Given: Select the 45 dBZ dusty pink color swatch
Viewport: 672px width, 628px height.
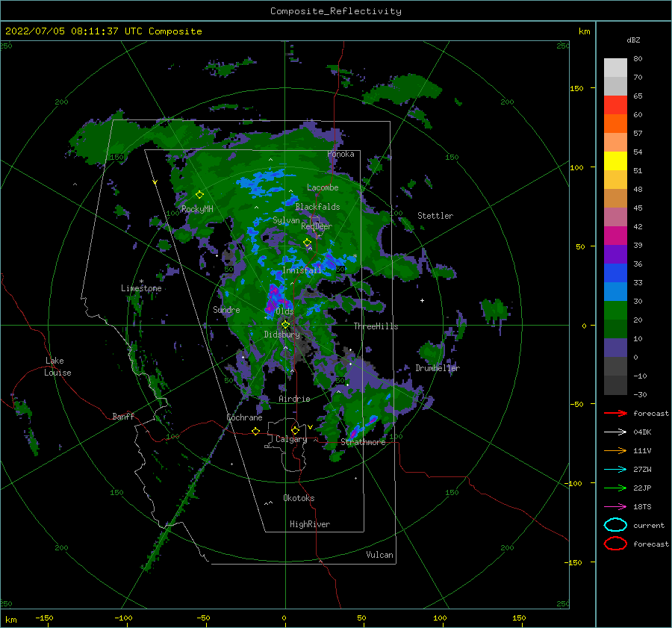Looking at the screenshot, I should pos(615,217).
